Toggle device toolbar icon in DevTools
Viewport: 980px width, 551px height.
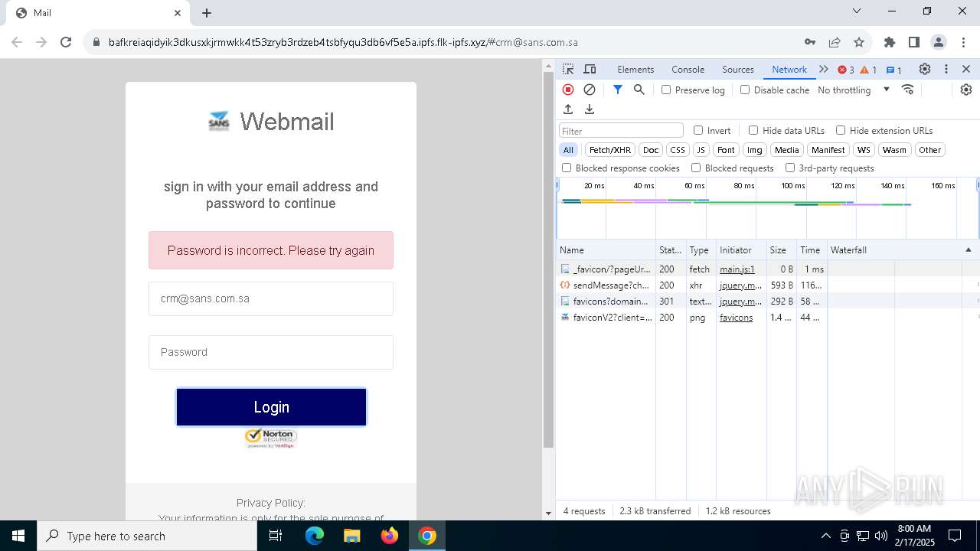590,70
